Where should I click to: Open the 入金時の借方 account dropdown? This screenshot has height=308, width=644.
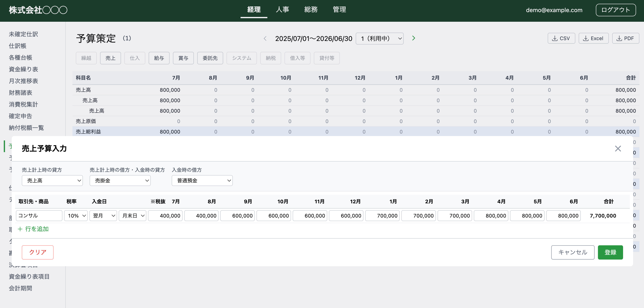(202, 181)
